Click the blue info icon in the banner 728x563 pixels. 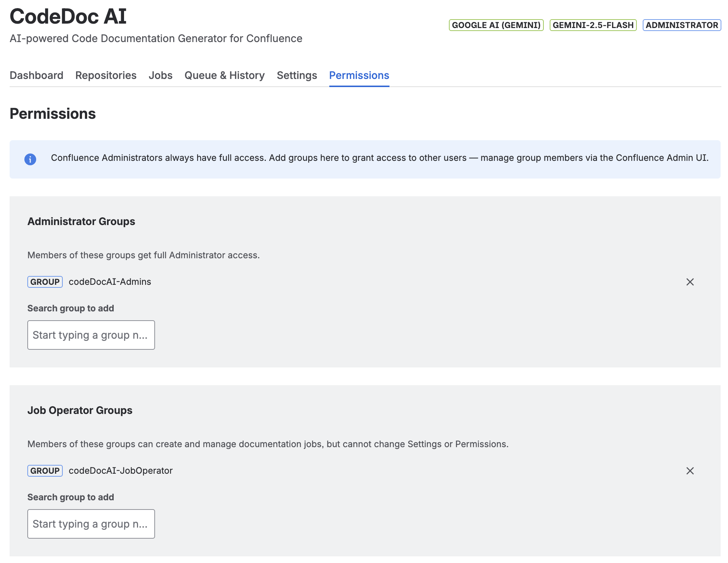(31, 159)
